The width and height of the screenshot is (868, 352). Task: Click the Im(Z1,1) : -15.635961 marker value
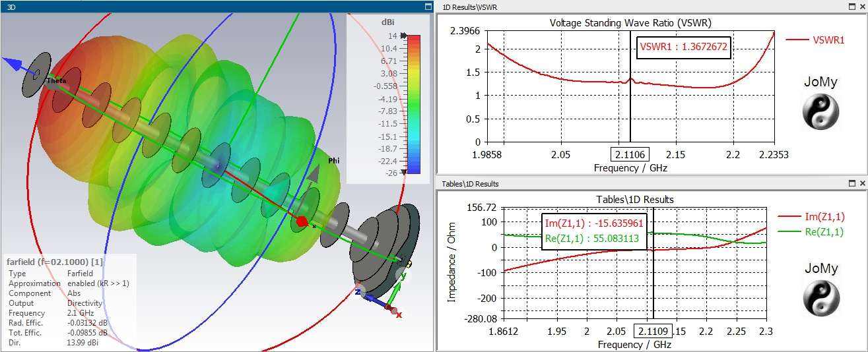[594, 224]
